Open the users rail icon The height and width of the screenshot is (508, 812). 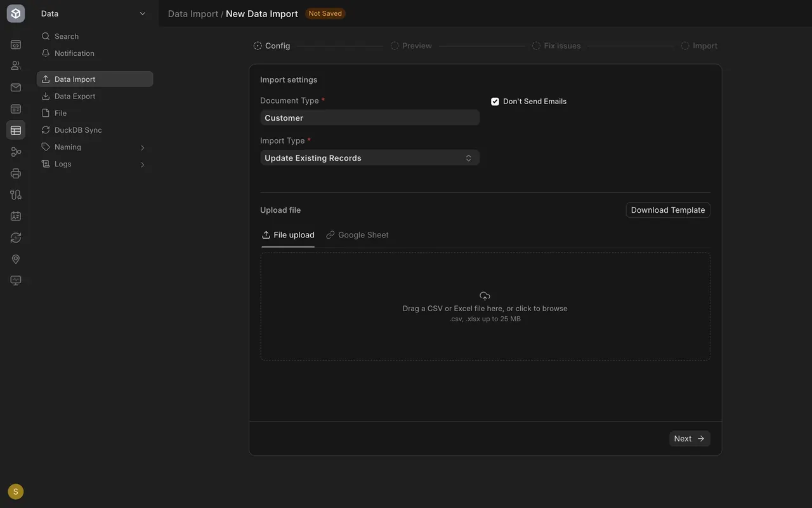pos(16,65)
